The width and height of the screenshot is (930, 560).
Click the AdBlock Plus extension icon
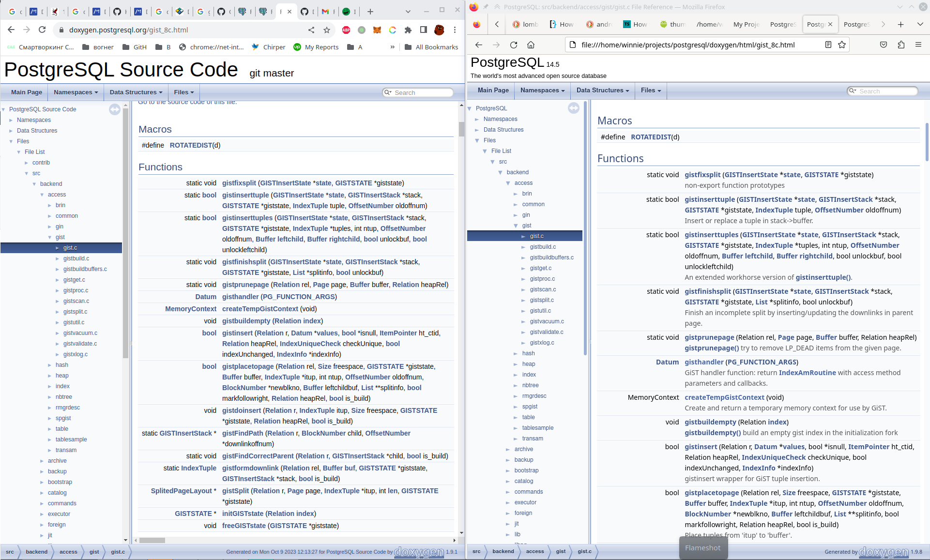click(x=346, y=30)
